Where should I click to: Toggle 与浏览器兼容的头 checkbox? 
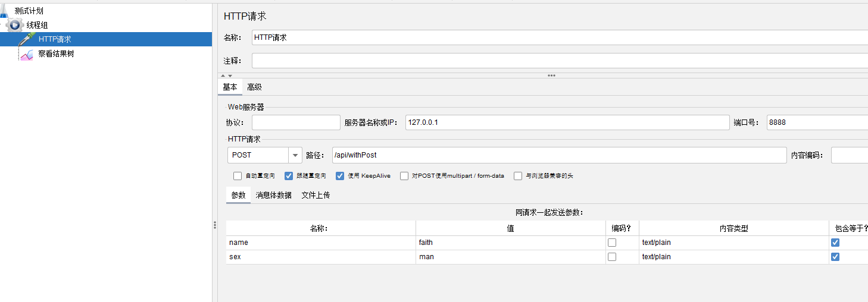coord(518,176)
